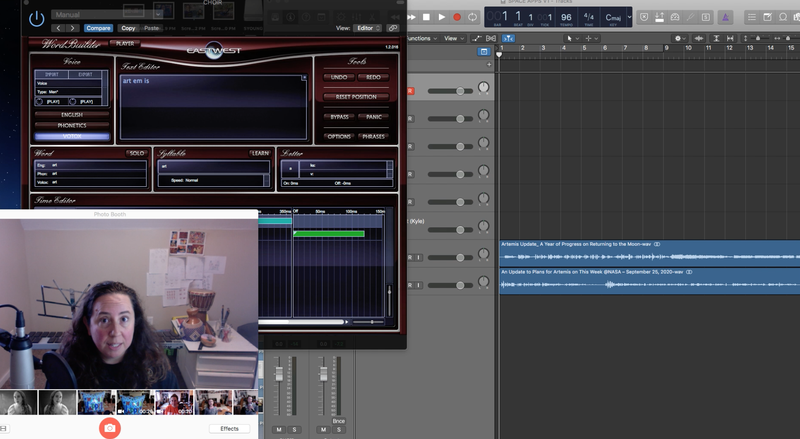Open the View Editor dropdown
Image resolution: width=800 pixels, height=439 pixels.
click(x=369, y=28)
